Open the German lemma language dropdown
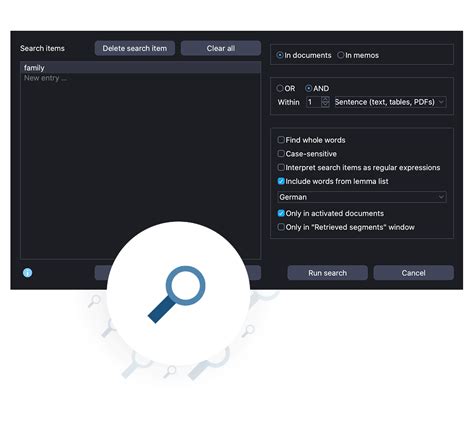The height and width of the screenshot is (426, 474). coord(362,197)
